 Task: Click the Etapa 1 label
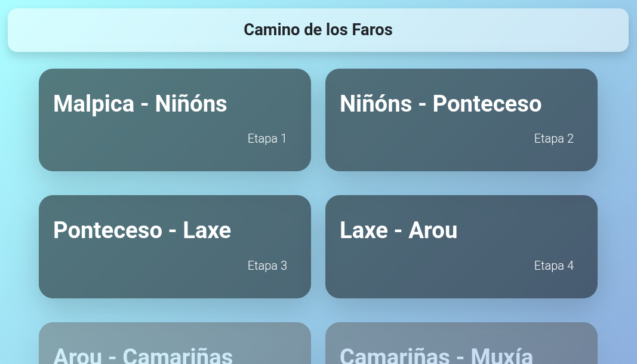(x=267, y=138)
